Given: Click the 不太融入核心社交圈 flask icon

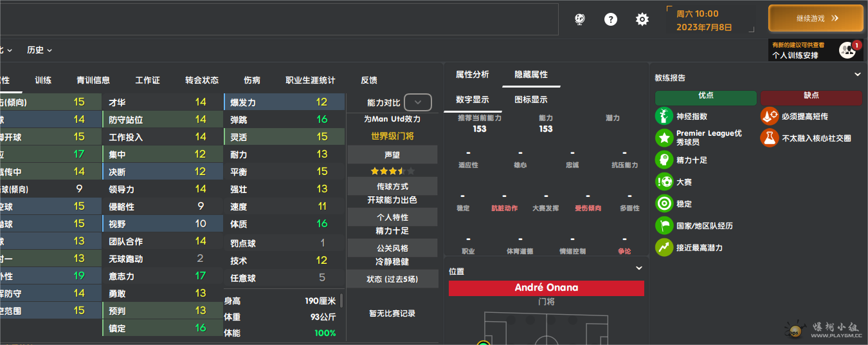Looking at the screenshot, I should click(x=769, y=138).
